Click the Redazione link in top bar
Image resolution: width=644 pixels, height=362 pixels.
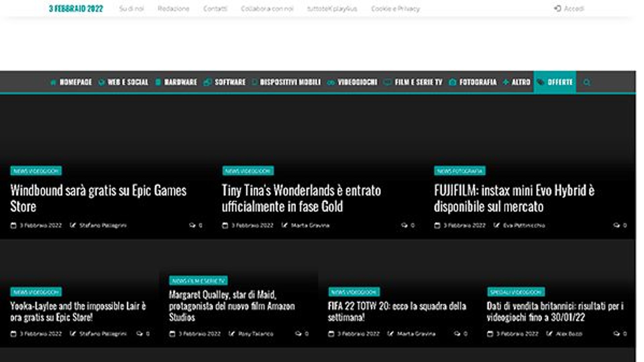(x=173, y=9)
